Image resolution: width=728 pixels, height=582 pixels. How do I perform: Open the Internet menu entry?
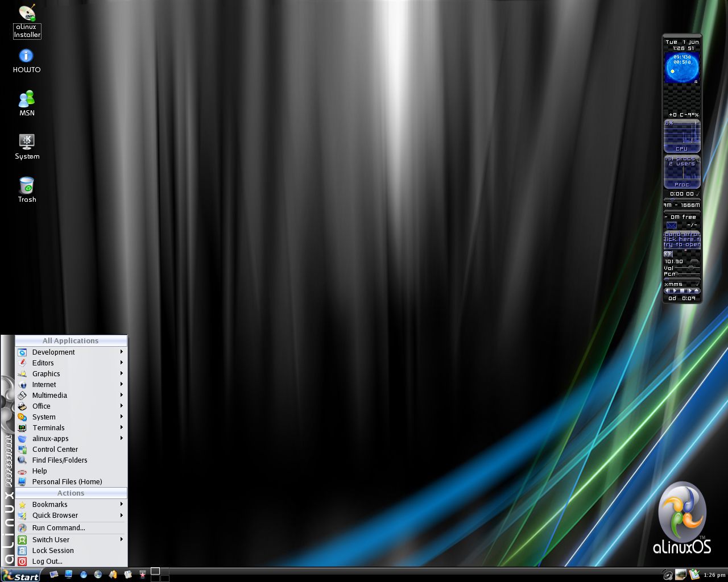click(44, 384)
